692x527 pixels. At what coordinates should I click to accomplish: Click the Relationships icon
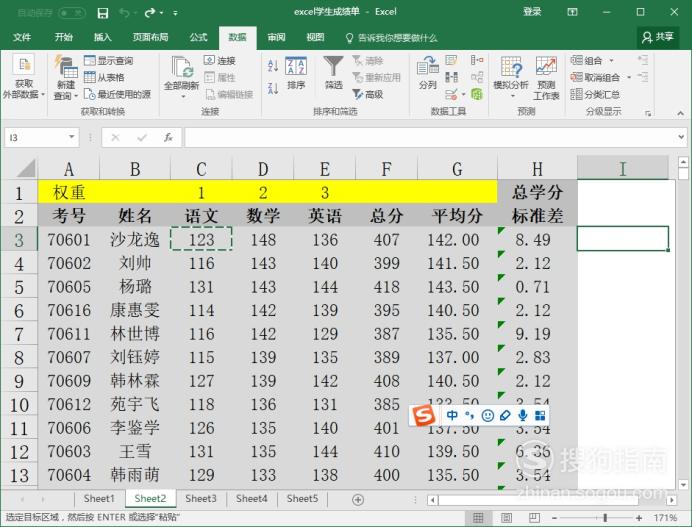[477, 77]
